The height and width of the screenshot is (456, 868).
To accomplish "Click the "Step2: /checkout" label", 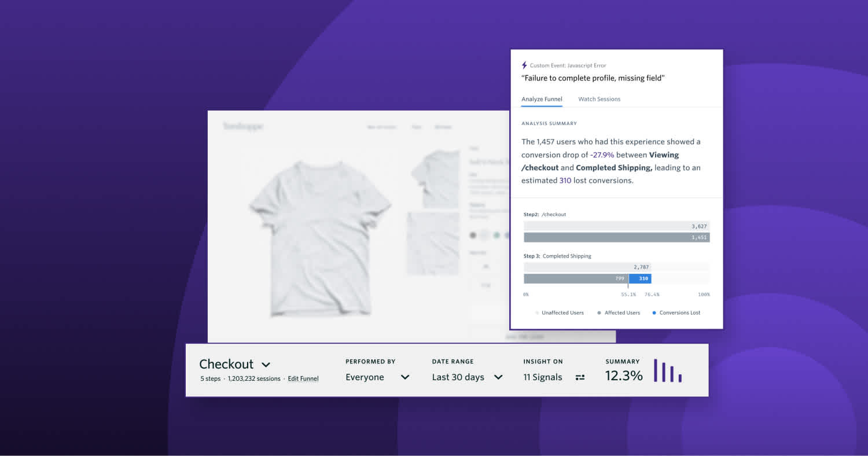I will click(545, 215).
